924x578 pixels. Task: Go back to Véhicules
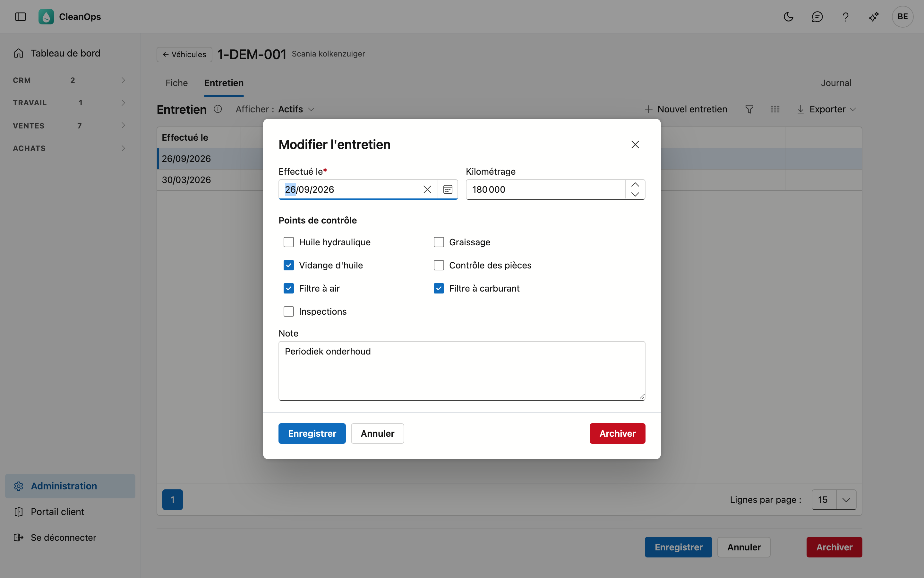coord(184,54)
